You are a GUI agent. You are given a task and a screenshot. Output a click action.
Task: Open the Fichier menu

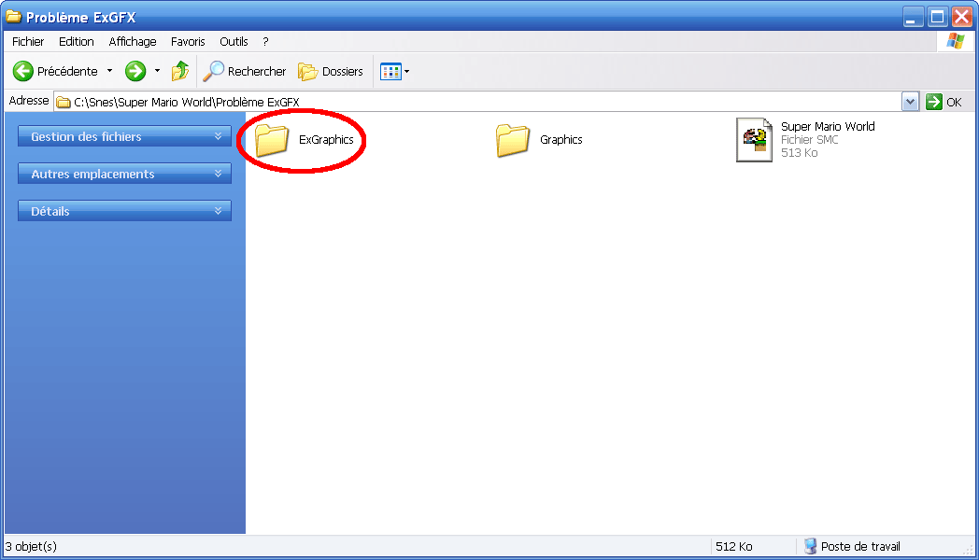[28, 42]
